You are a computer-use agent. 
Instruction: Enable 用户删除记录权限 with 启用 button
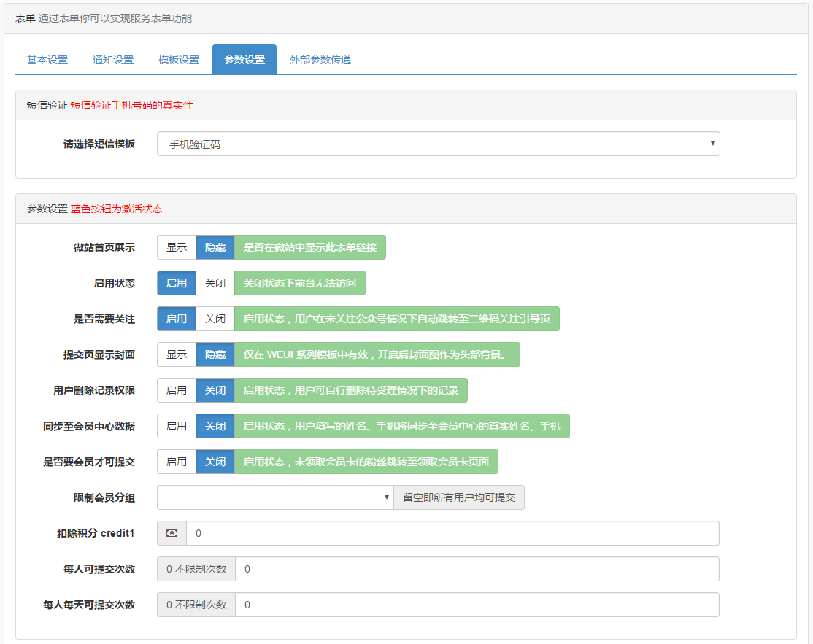point(177,390)
